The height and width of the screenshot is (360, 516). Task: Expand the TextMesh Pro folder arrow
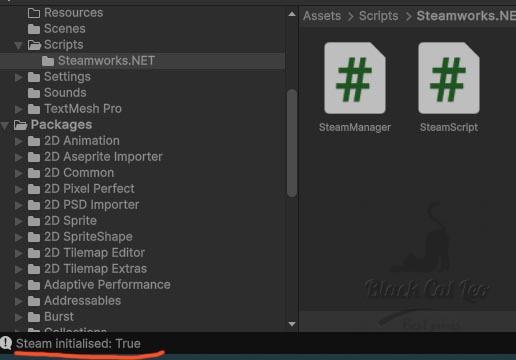tap(19, 109)
